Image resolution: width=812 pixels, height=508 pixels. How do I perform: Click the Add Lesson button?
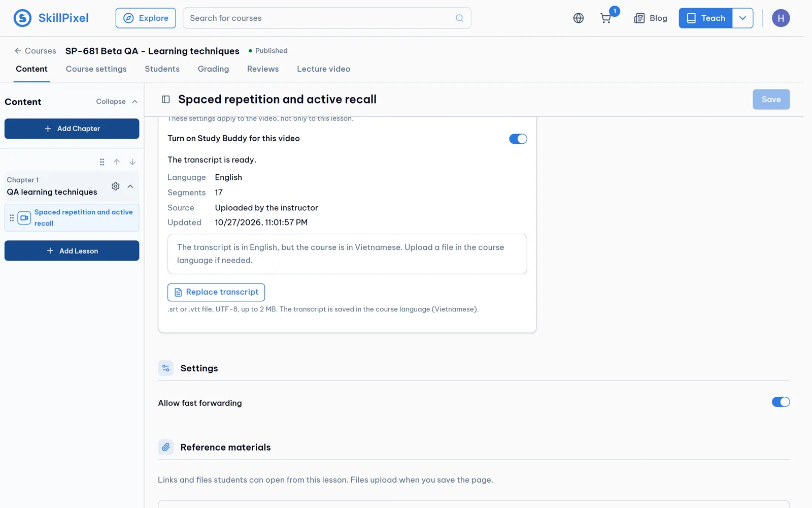(x=72, y=251)
